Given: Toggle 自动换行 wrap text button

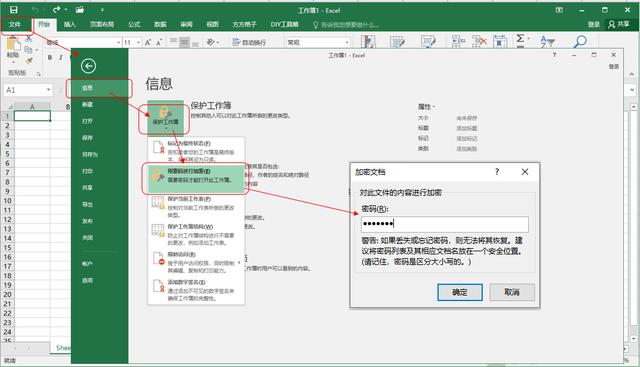Looking at the screenshot, I should 249,42.
